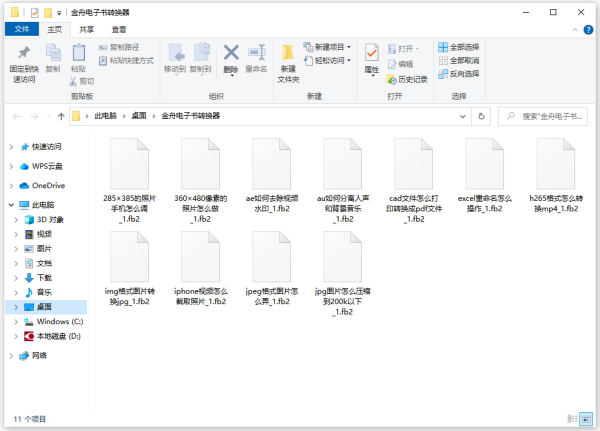Click Invert selection (反向选择)

459,73
